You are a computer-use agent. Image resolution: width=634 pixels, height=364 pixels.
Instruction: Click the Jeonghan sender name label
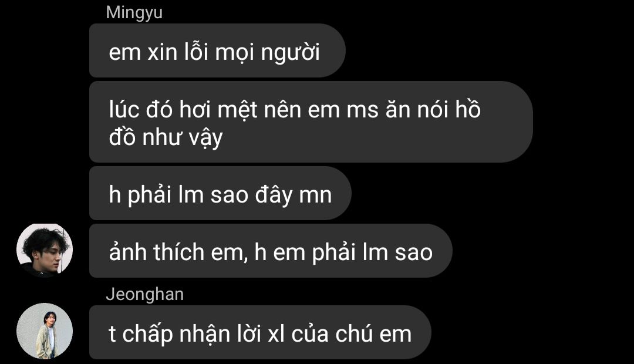145,294
